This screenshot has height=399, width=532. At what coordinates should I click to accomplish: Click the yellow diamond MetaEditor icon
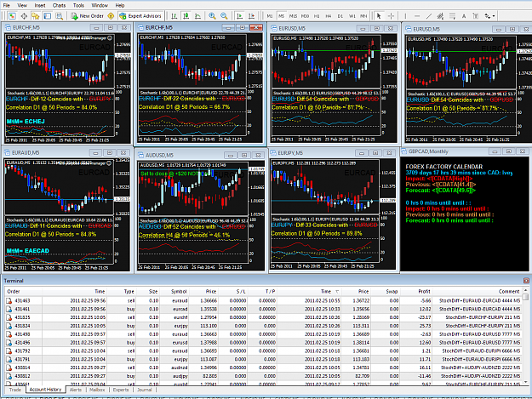tap(111, 16)
